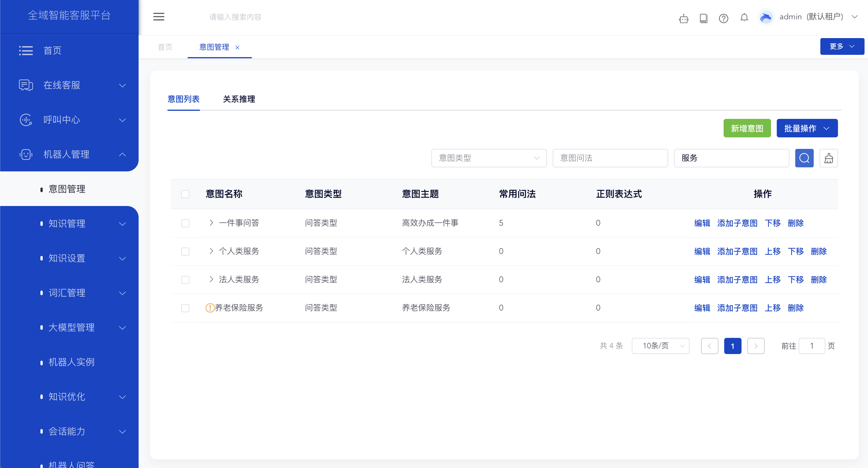
Task: Click the 意图问法 input field
Action: click(610, 158)
